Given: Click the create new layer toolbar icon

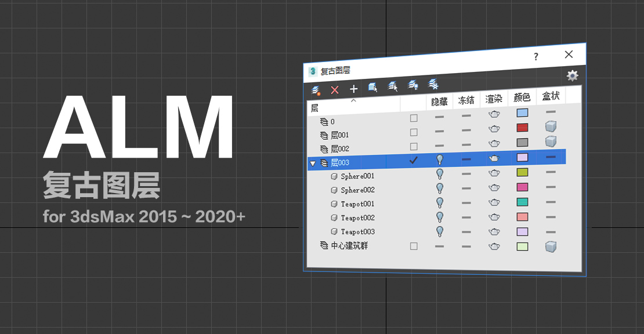Looking at the screenshot, I should click(316, 90).
